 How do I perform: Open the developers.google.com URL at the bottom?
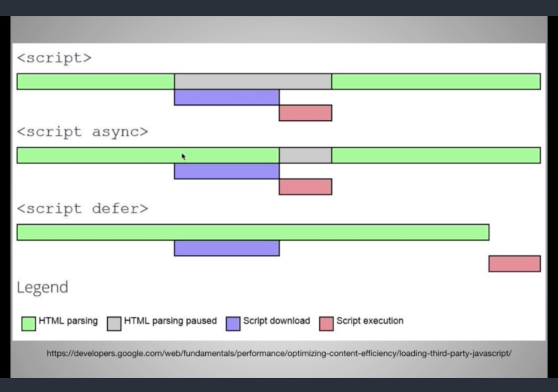pos(279,353)
